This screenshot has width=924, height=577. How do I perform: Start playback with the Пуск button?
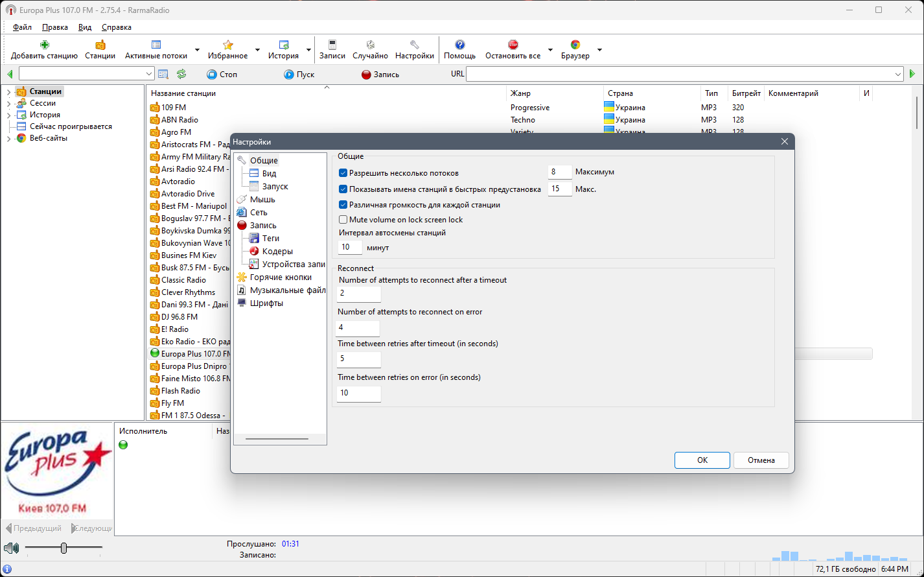click(299, 75)
